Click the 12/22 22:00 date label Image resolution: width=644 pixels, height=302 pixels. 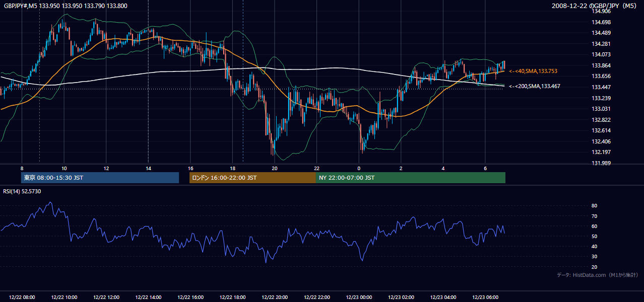317,297
